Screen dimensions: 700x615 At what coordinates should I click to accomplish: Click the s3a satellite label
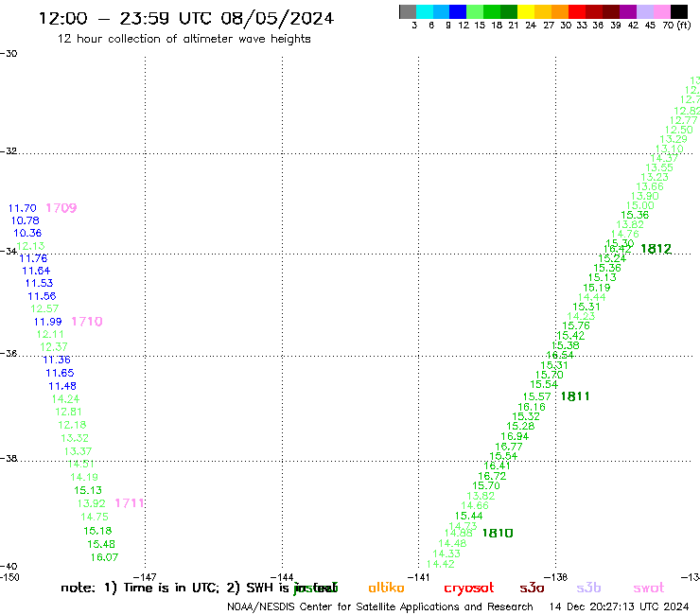click(x=532, y=588)
